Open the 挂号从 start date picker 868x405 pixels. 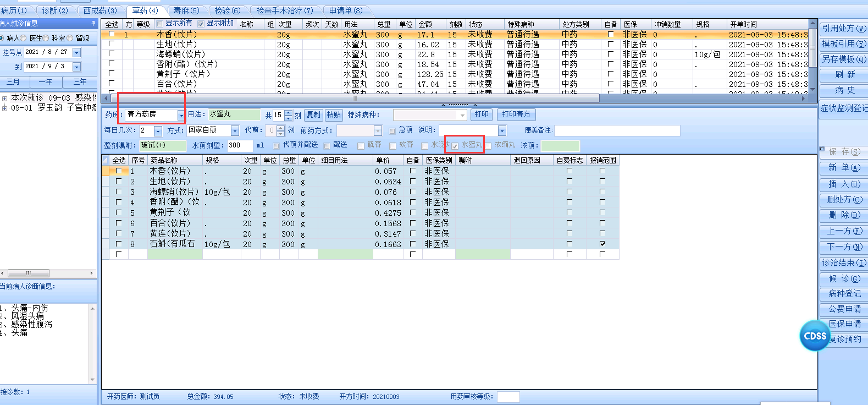coord(76,53)
